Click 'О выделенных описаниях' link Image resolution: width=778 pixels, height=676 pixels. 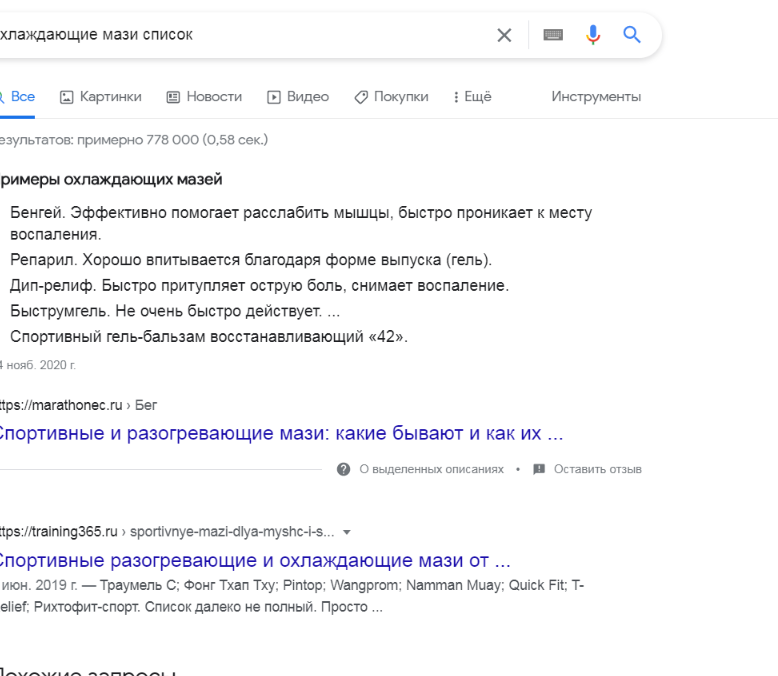click(431, 469)
